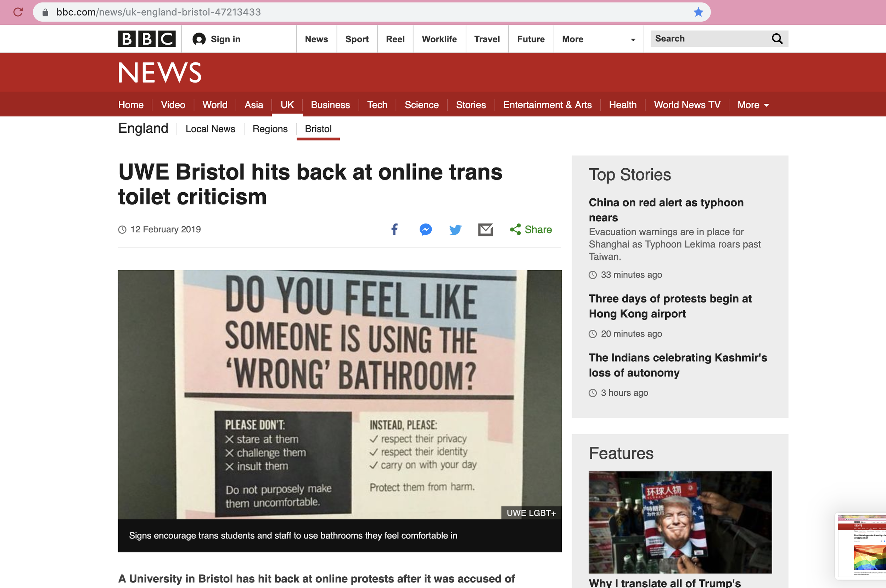Image resolution: width=886 pixels, height=588 pixels.
Task: Reload the page with the refresh icon
Action: point(18,12)
